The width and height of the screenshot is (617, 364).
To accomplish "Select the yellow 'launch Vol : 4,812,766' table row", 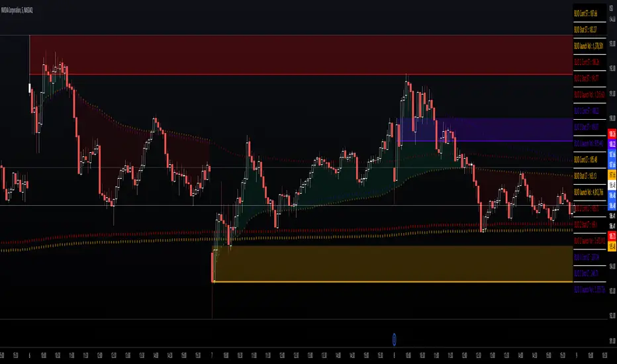I will (589, 193).
